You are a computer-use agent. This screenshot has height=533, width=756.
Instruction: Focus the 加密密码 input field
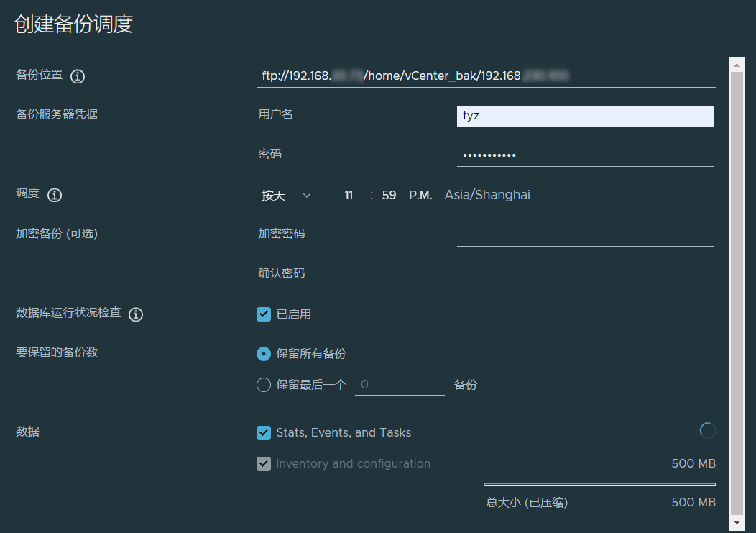click(x=585, y=234)
